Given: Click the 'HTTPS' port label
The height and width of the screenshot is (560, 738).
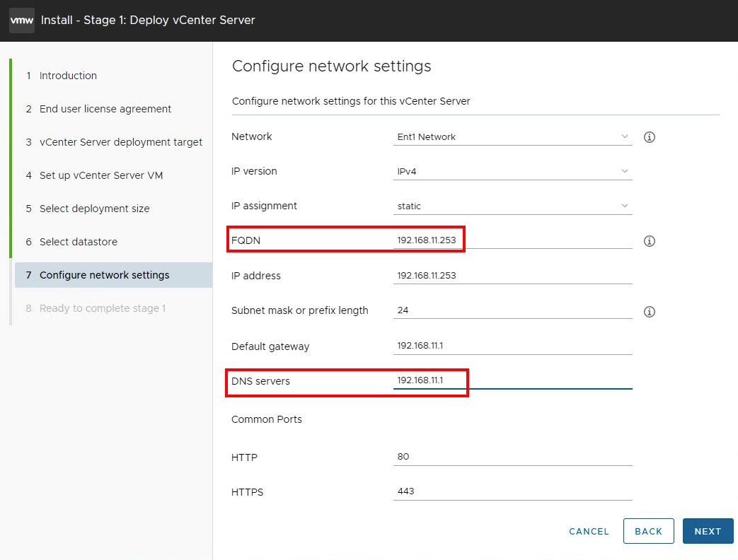Looking at the screenshot, I should (x=247, y=492).
